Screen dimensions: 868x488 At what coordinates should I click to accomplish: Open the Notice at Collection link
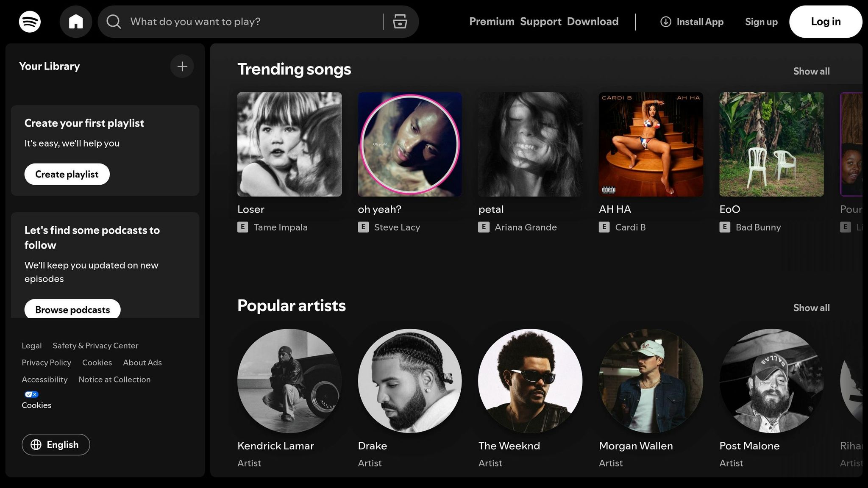click(x=114, y=380)
